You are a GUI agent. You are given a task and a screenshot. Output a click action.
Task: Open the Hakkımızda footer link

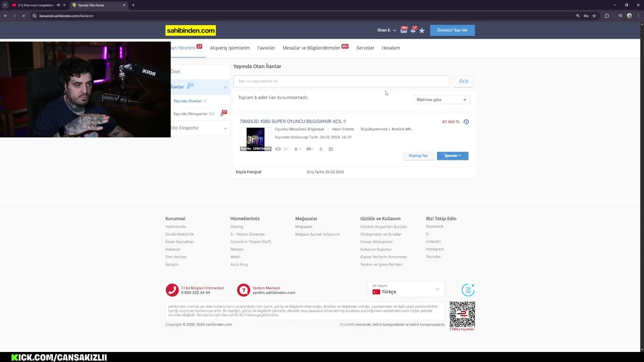coord(176,227)
